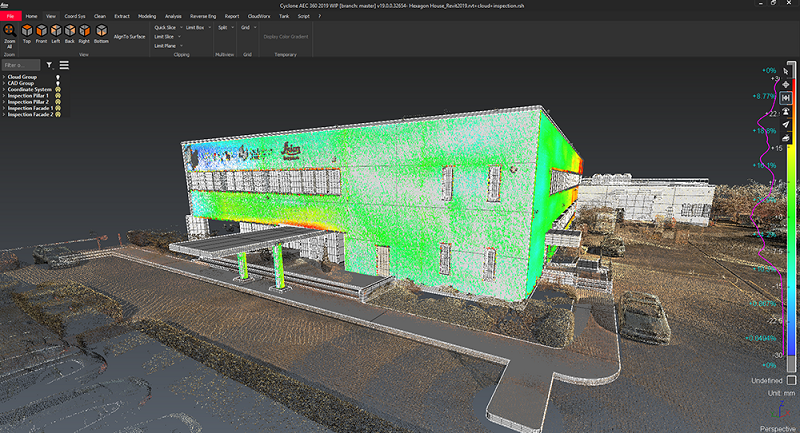Open the Analysis ribbon tab
Viewport: 800px width, 433px height.
click(x=173, y=16)
